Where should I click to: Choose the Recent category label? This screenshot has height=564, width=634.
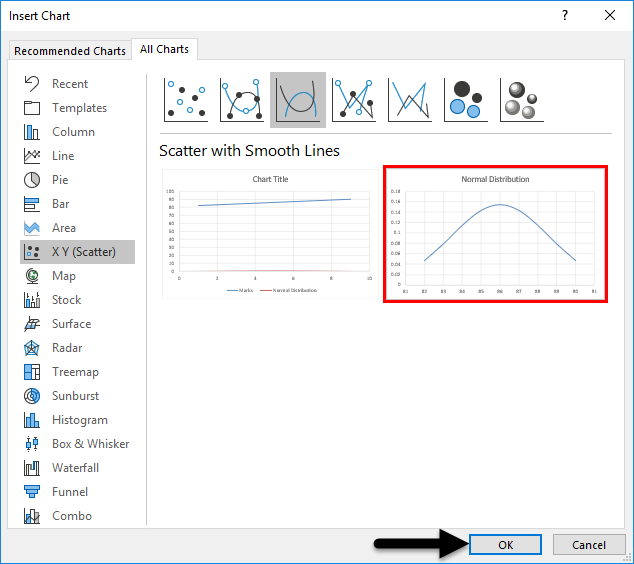tap(70, 84)
